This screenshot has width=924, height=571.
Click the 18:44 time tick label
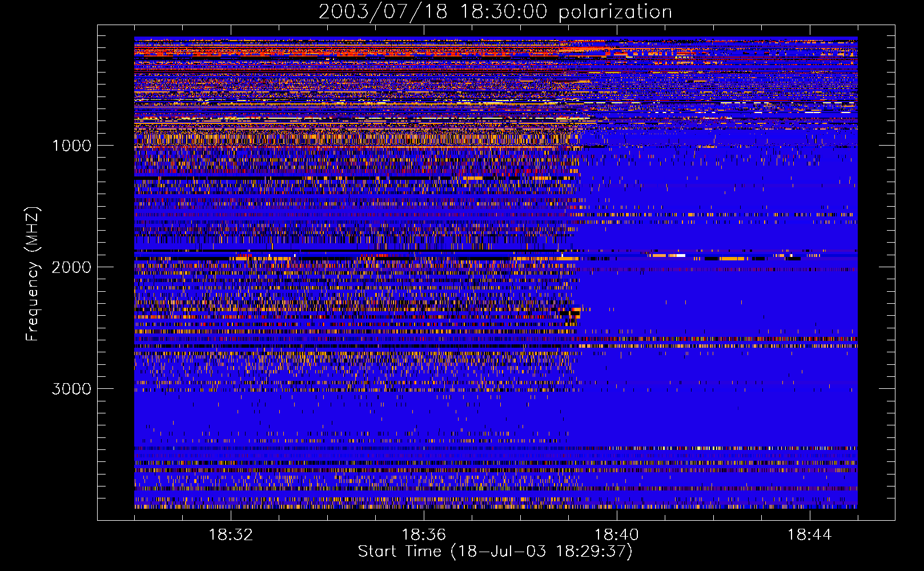[810, 535]
